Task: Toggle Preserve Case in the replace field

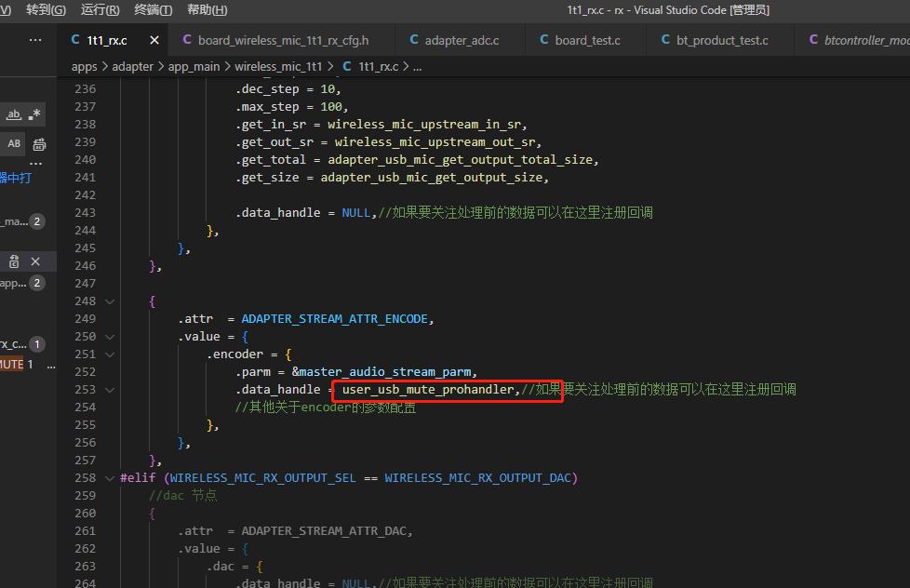Action: point(14,143)
